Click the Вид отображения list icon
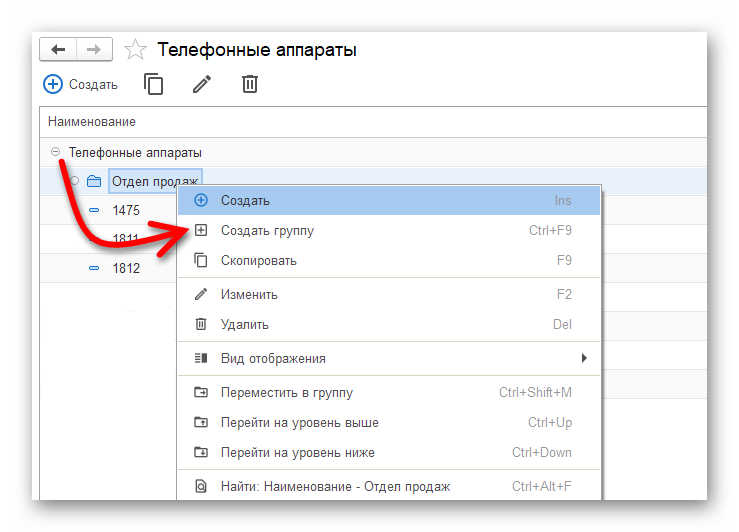 [x=201, y=358]
